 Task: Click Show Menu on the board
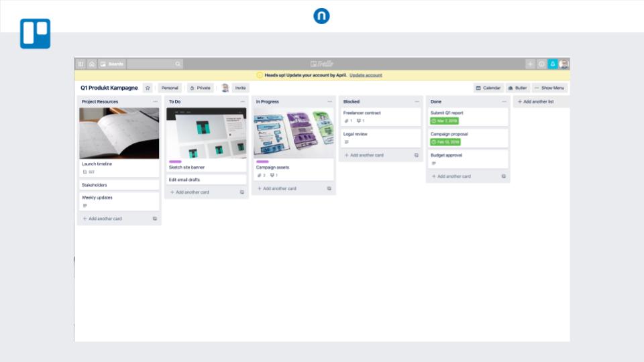(x=551, y=88)
